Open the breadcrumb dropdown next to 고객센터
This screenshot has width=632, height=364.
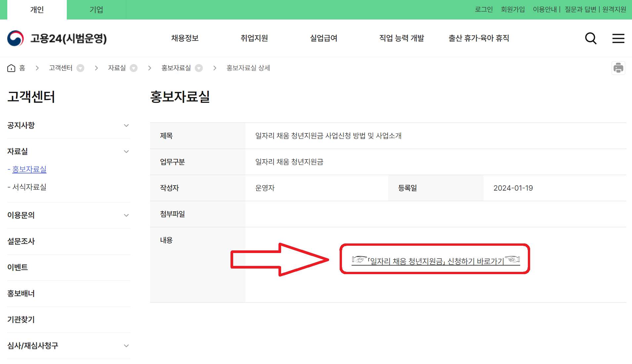point(80,68)
